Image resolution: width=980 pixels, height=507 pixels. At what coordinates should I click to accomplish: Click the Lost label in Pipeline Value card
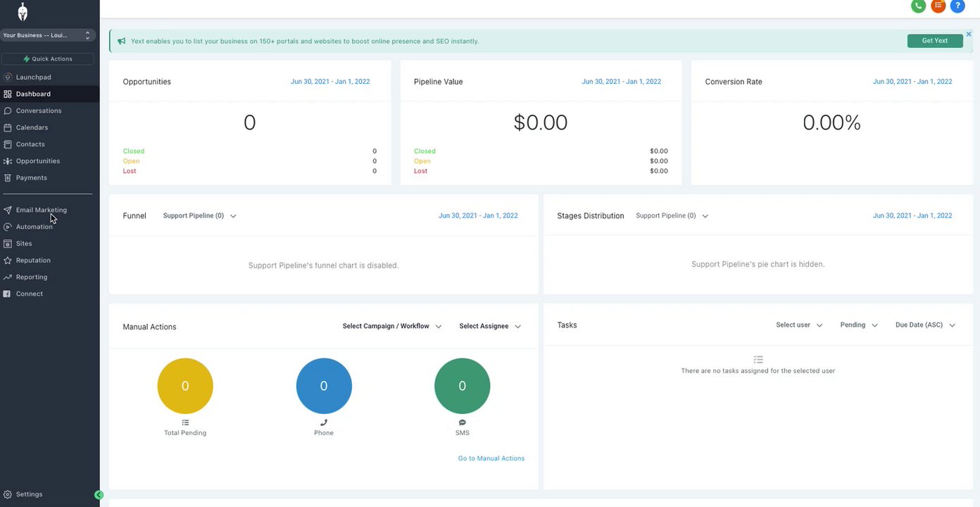click(420, 171)
